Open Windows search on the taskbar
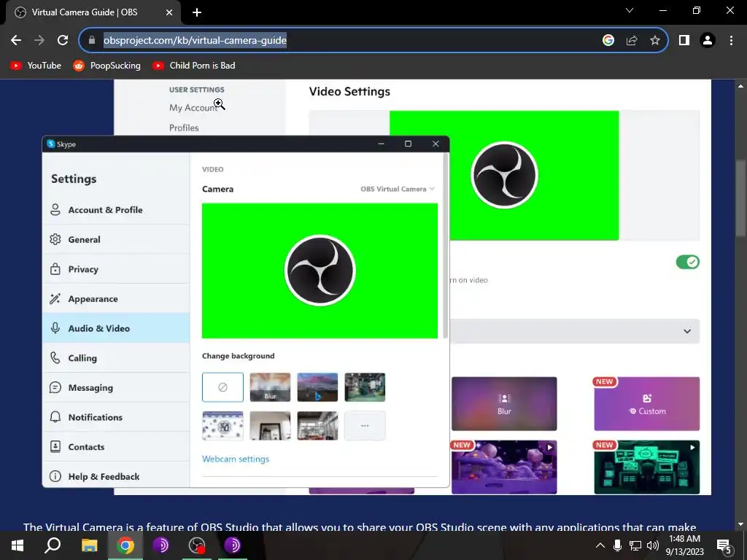747x560 pixels. click(53, 545)
